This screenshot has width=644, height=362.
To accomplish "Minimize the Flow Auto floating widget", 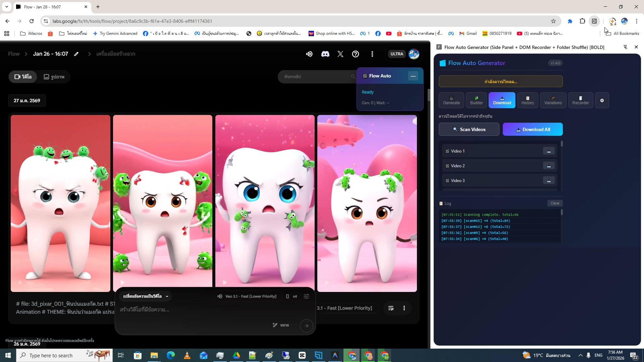I will (413, 76).
